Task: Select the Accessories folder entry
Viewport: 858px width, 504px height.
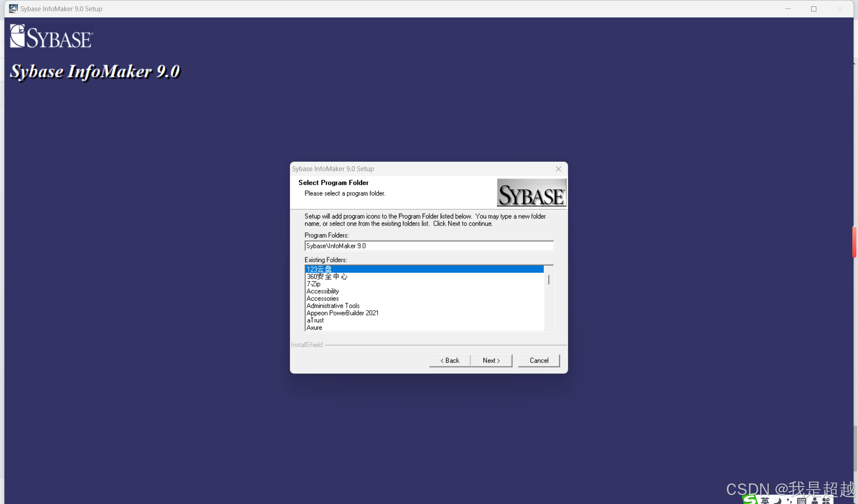Action: [x=322, y=298]
